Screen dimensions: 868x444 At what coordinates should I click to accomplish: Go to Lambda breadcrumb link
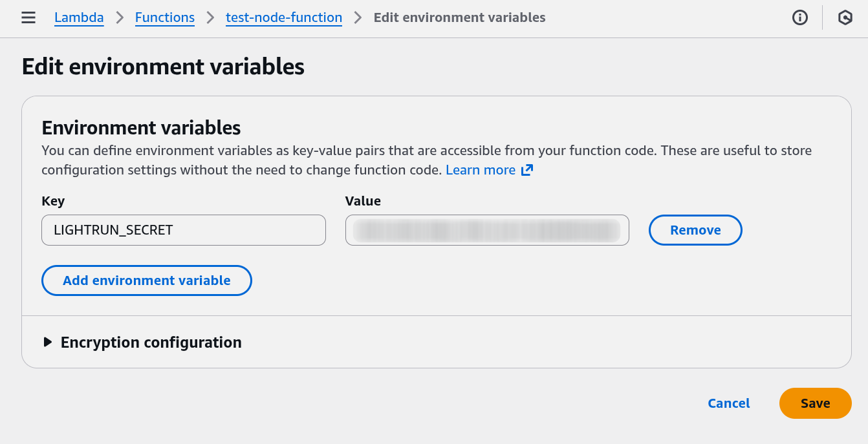(x=79, y=17)
